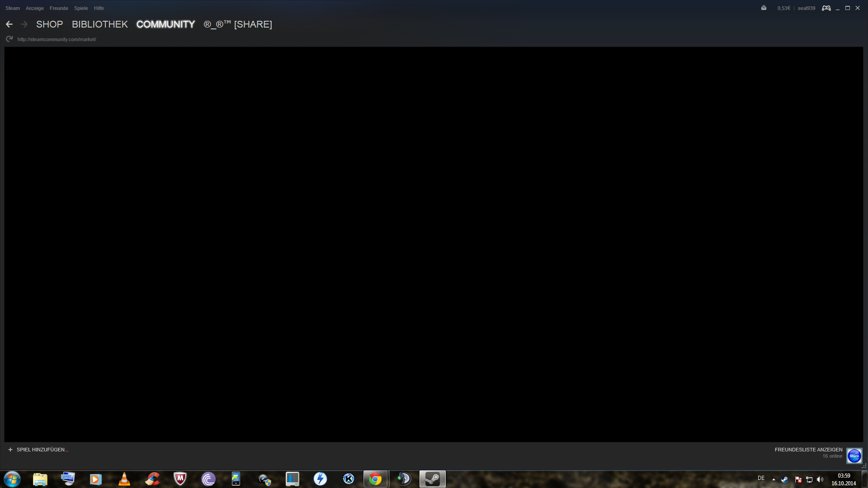The height and width of the screenshot is (488, 868).
Task: Switch to the BIBLIOTHEK tab
Action: pyautogui.click(x=100, y=24)
